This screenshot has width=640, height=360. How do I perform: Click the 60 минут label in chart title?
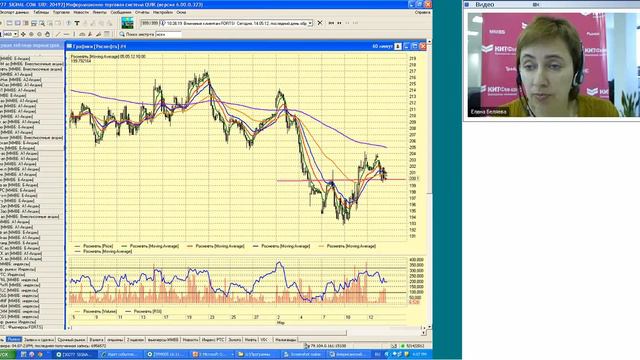coord(382,47)
